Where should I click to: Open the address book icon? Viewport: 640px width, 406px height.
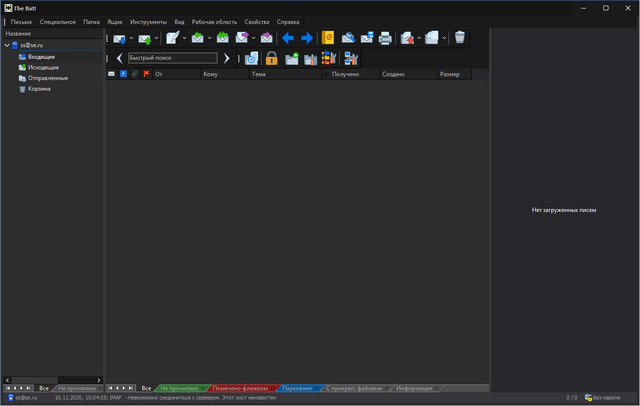pos(328,38)
